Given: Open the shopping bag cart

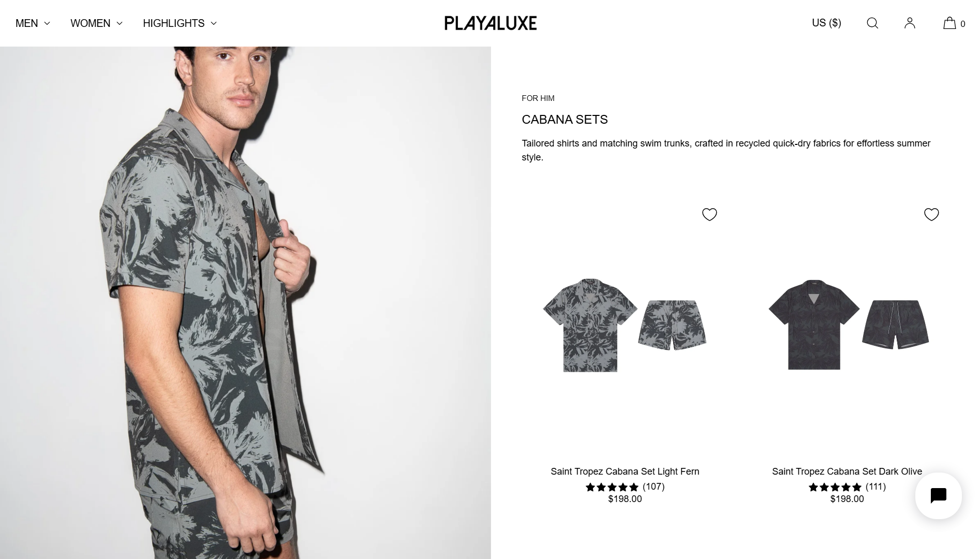Looking at the screenshot, I should [954, 23].
